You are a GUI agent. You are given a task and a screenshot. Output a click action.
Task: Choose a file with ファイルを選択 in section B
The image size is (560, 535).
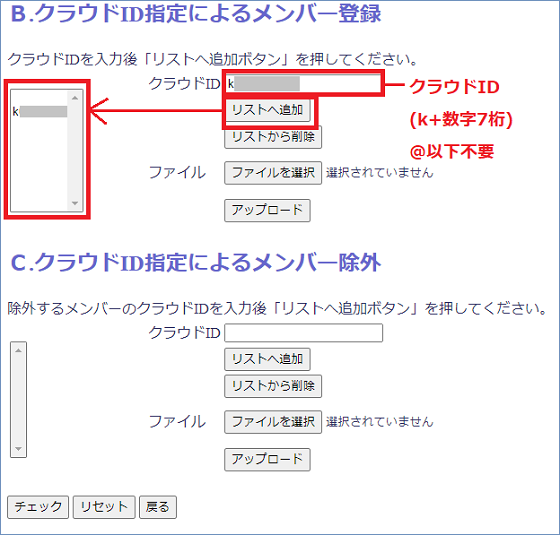273,173
